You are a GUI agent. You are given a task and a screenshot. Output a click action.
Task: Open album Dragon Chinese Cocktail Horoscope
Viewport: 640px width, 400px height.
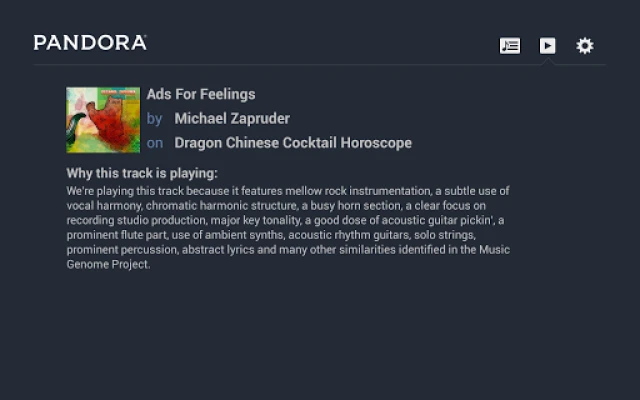coord(293,143)
